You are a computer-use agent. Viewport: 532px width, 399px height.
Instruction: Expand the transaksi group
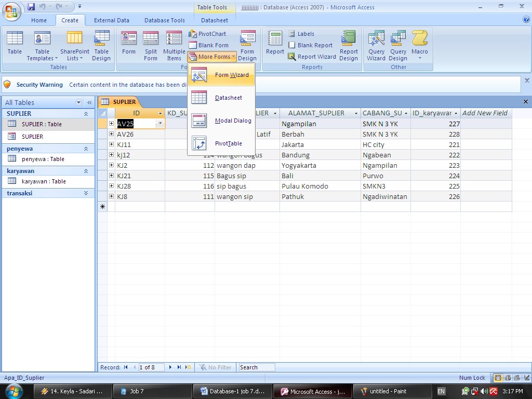(86, 193)
